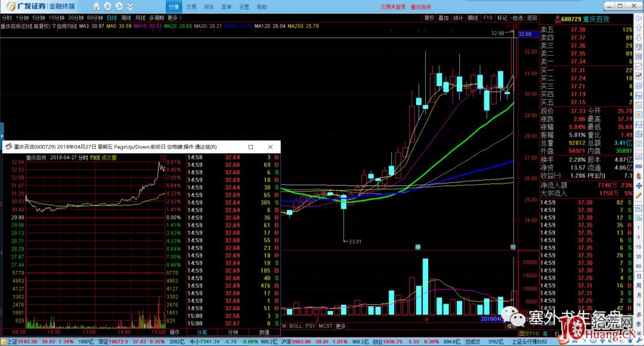Click the 均线 label in popup chart
Viewport: 644px width, 346px height.
(95, 158)
